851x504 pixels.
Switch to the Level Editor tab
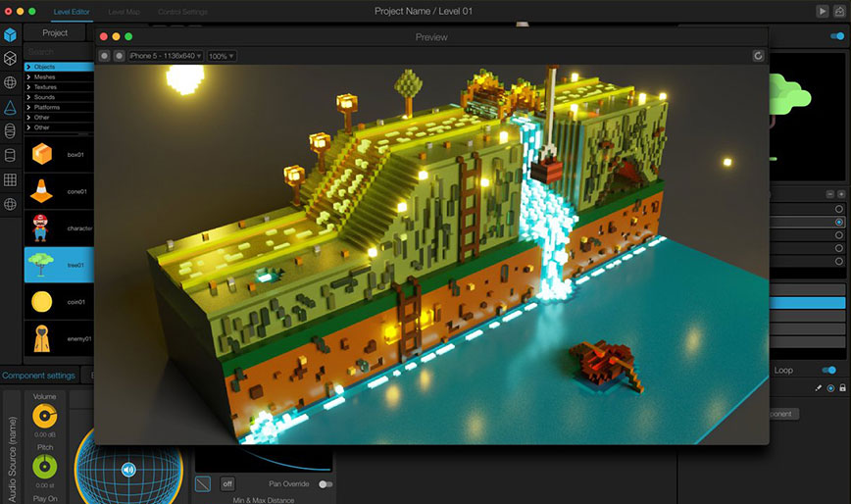coord(72,12)
